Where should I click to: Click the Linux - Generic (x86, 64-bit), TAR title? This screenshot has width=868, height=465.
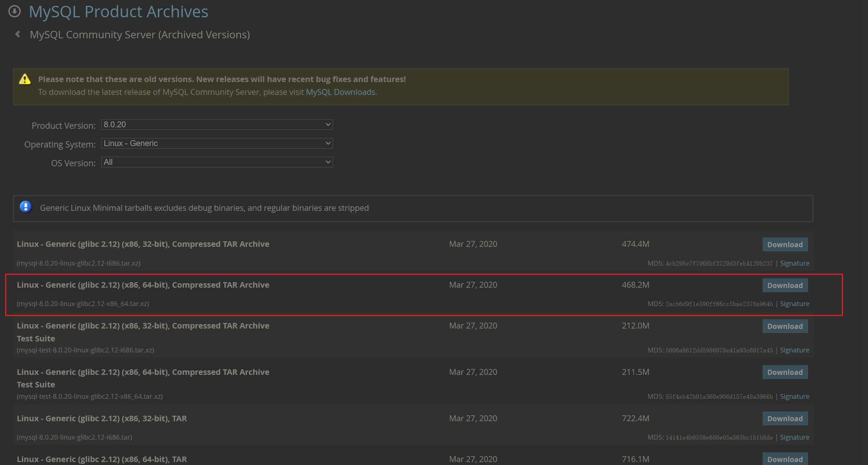click(x=102, y=459)
